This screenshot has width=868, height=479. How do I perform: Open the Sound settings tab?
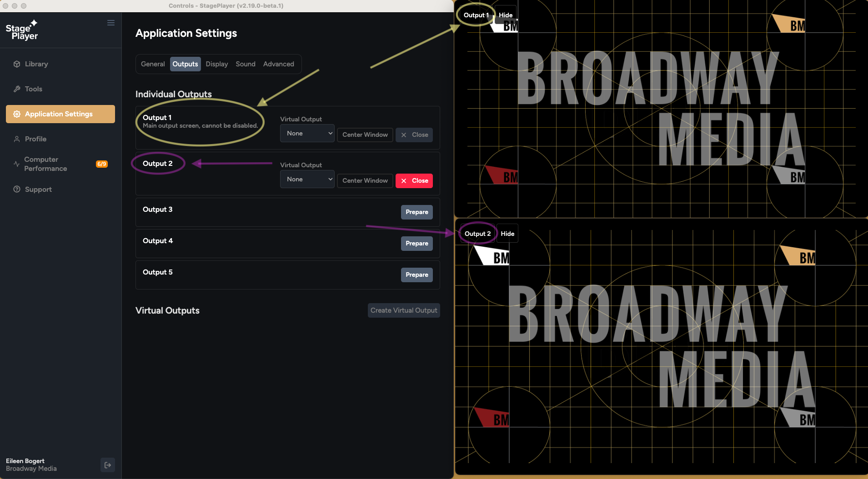point(246,64)
